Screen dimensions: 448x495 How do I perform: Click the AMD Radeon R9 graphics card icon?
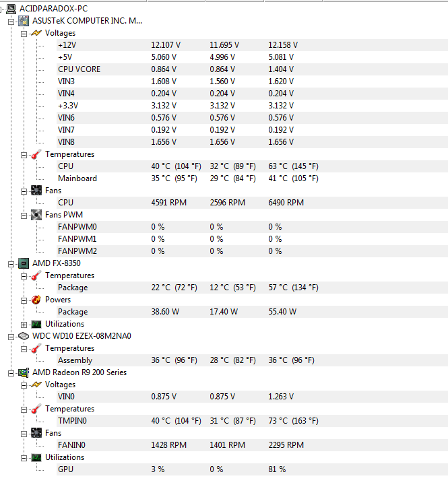click(24, 372)
